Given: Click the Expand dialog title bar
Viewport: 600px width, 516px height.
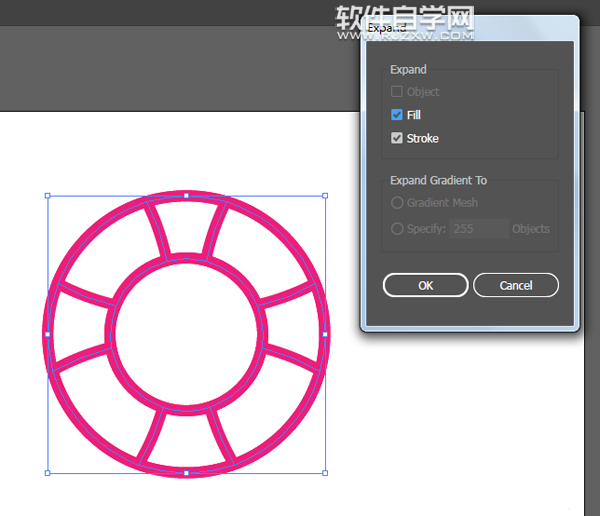Looking at the screenshot, I should click(x=470, y=28).
